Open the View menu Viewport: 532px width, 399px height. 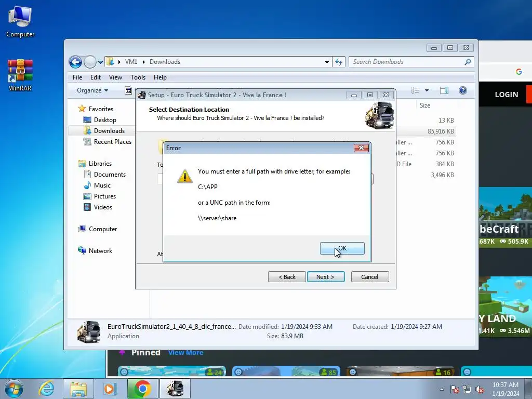[x=115, y=77]
